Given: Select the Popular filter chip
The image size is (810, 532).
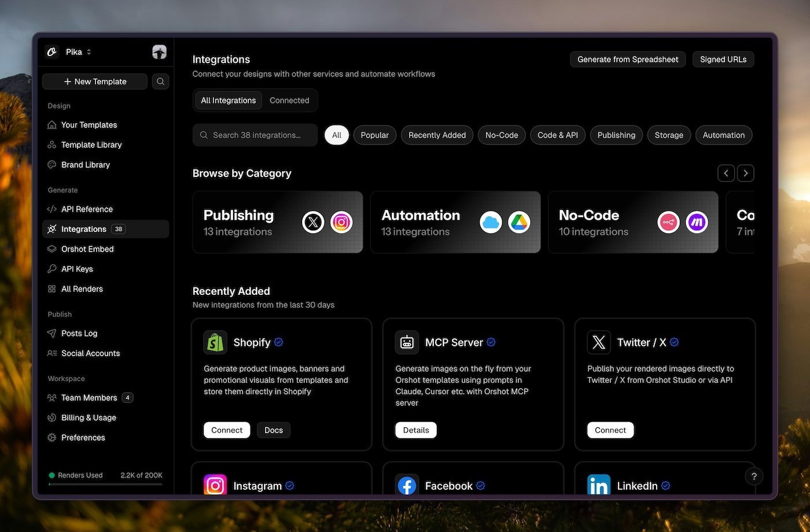Looking at the screenshot, I should coord(374,135).
